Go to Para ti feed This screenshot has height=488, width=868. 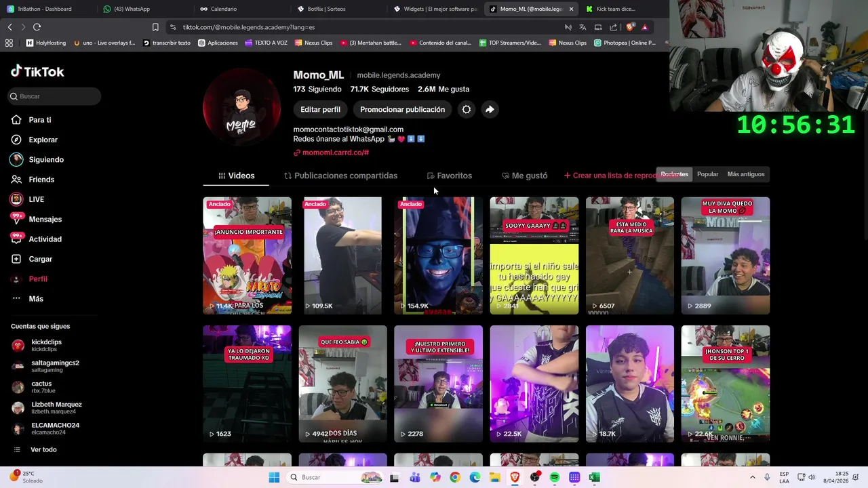pyautogui.click(x=39, y=120)
